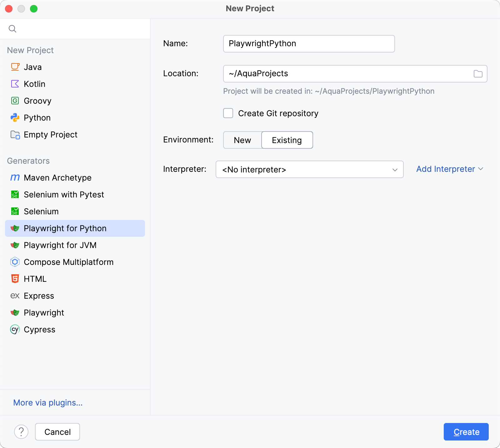Switch environment to Existing

(287, 140)
